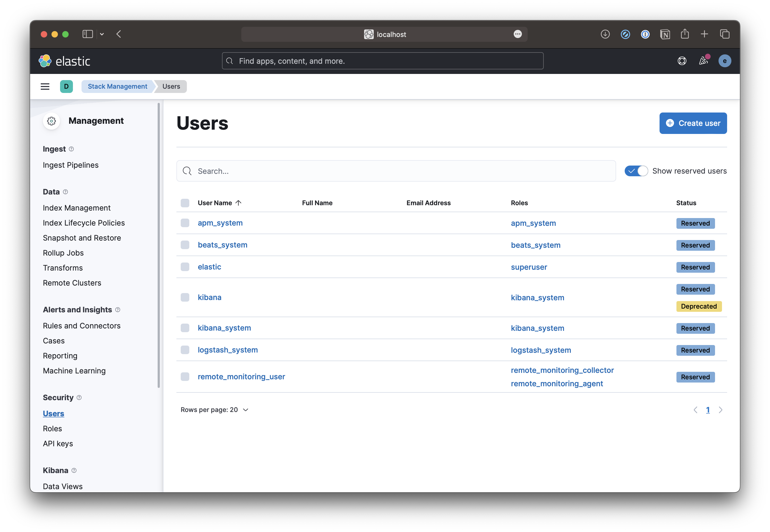This screenshot has height=532, width=770.
Task: Open the help menu lifebuoy icon
Action: click(x=682, y=61)
